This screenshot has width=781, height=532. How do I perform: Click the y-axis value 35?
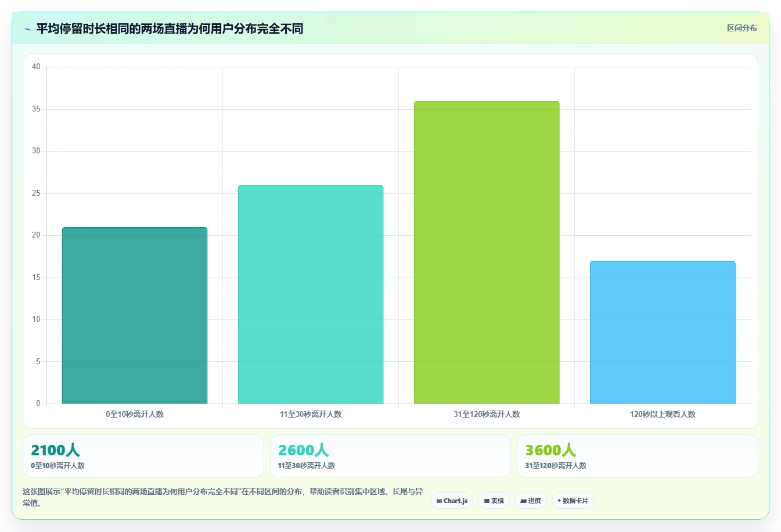point(36,109)
